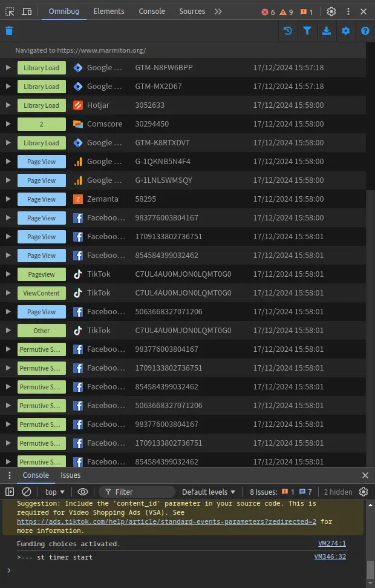The image size is (375, 588).
Task: Click the inspect element picker icon
Action: coord(10,12)
